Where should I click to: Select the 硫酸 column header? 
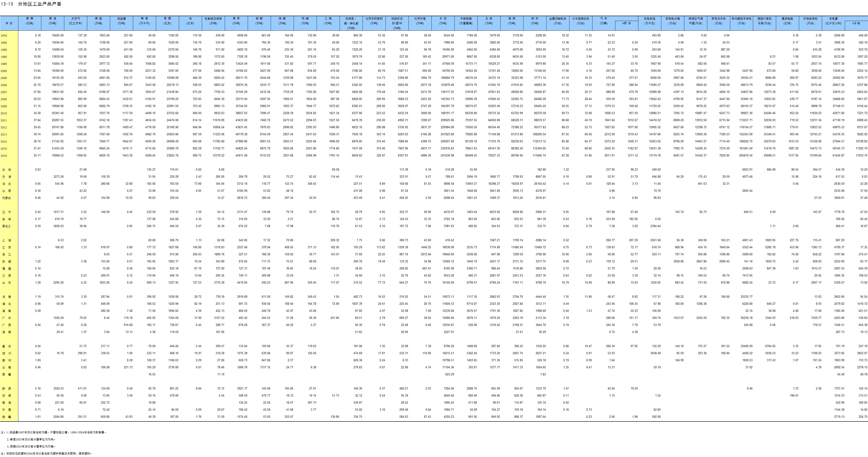[259, 23]
